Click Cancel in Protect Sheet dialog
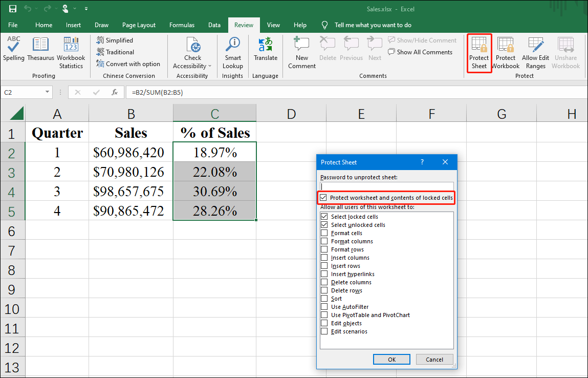 click(434, 359)
